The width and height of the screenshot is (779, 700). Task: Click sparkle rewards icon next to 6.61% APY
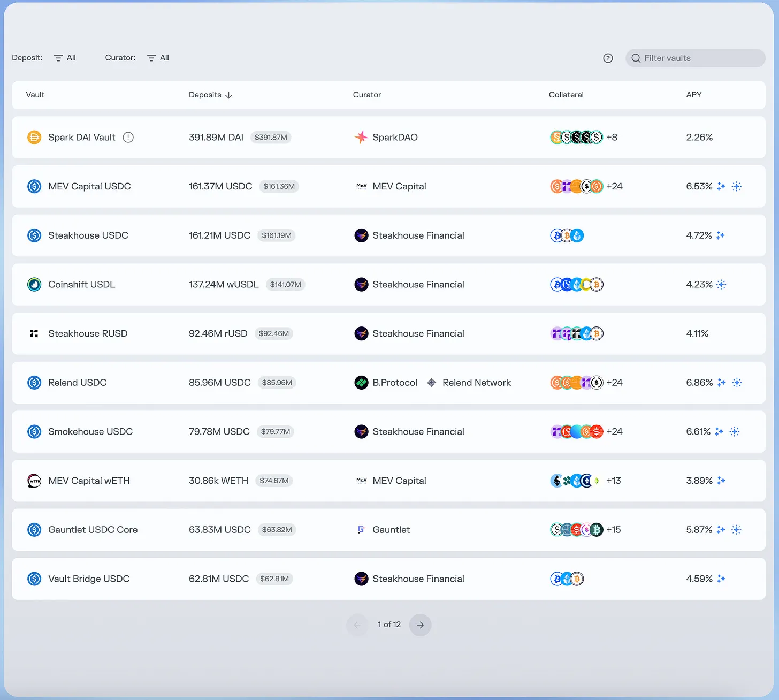[719, 432]
